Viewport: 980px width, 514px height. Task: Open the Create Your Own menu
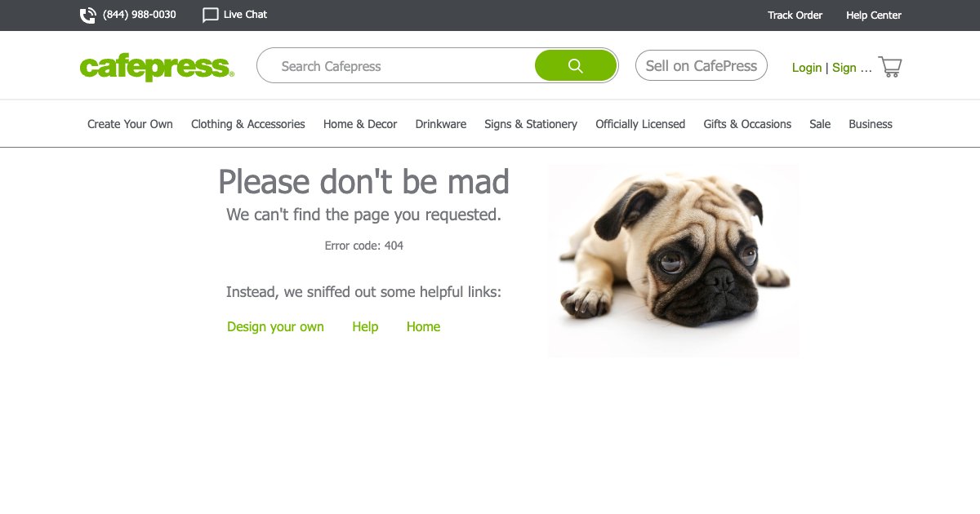pyautogui.click(x=130, y=124)
